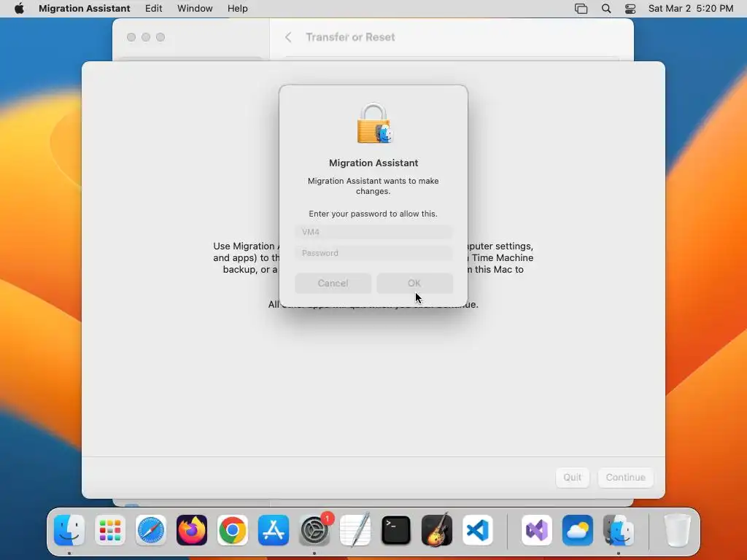Click Continue in Migration Assistant window

pos(625,477)
